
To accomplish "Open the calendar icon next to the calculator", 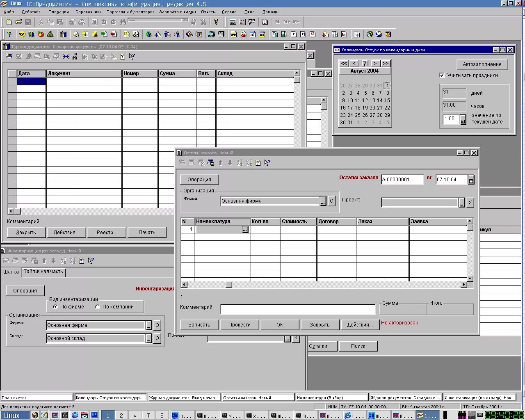I will (242, 22).
